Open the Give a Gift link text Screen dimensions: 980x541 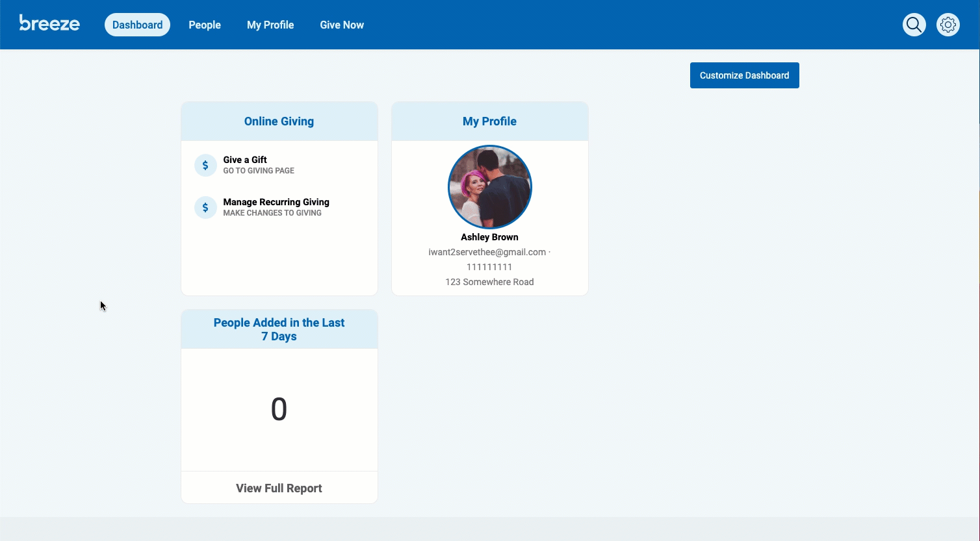pyautogui.click(x=245, y=160)
